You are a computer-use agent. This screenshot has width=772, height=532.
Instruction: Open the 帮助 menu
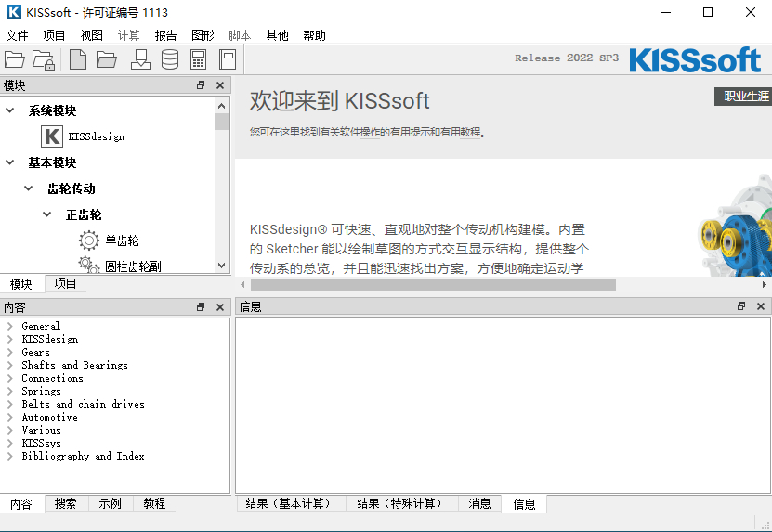pyautogui.click(x=315, y=35)
